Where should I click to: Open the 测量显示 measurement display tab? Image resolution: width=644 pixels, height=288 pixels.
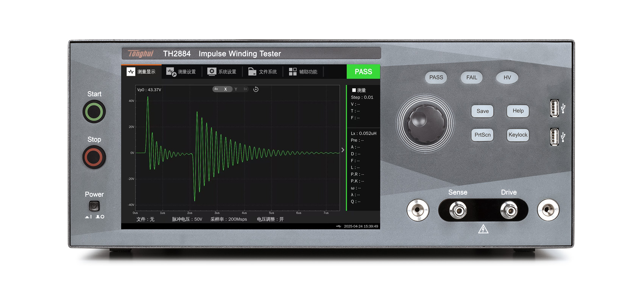pyautogui.click(x=141, y=72)
